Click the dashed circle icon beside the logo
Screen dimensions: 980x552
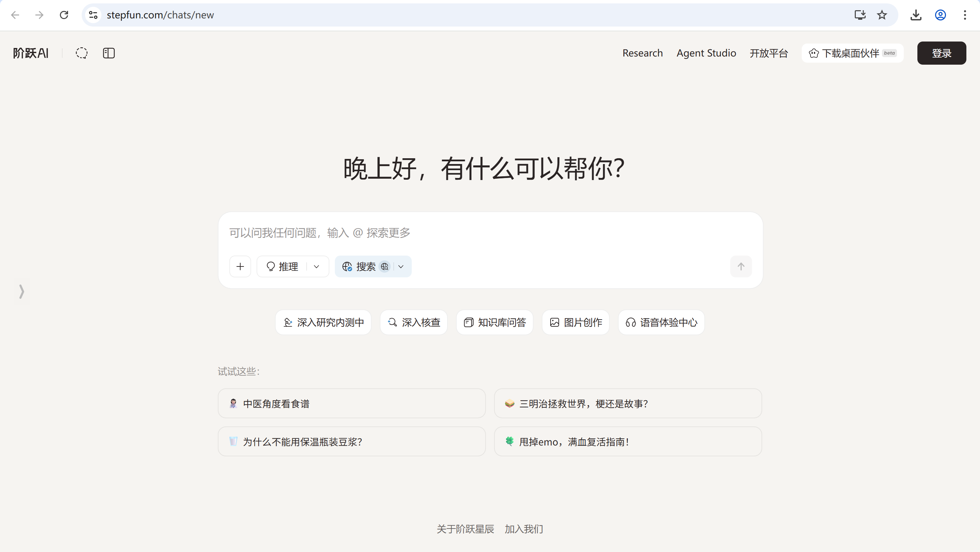(x=81, y=53)
